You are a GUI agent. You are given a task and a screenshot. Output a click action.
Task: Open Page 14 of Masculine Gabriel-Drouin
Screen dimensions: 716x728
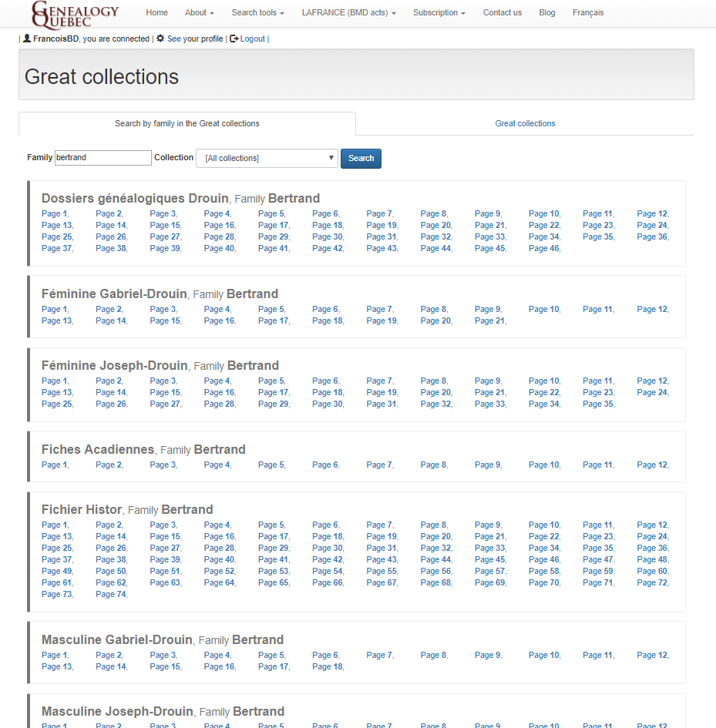pyautogui.click(x=111, y=666)
